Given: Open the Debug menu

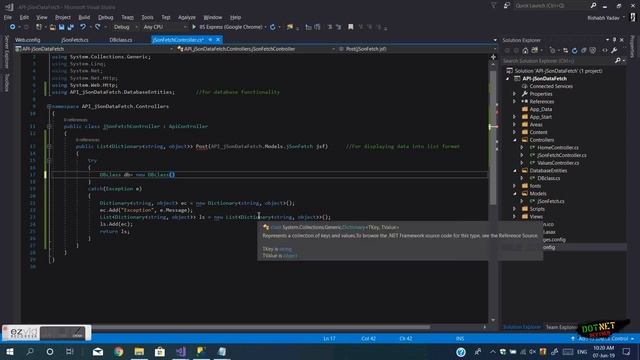Looking at the screenshot, I should coord(105,18).
